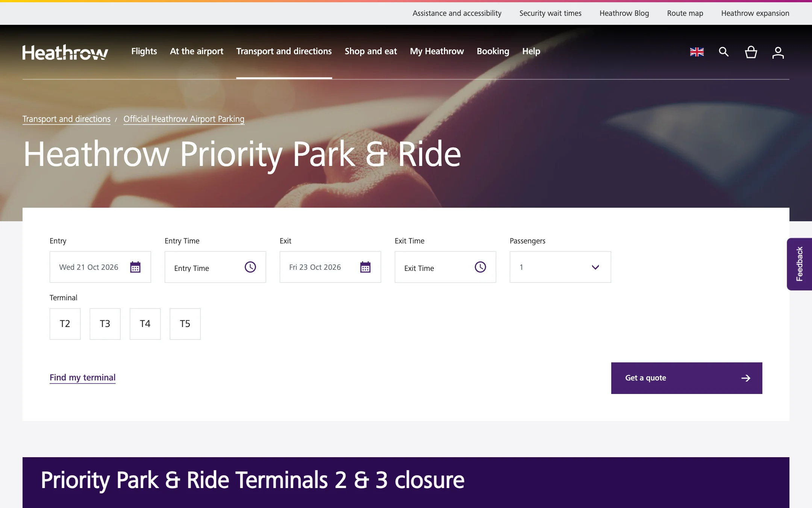Open Security wait times link
Image resolution: width=812 pixels, height=508 pixels.
click(550, 13)
